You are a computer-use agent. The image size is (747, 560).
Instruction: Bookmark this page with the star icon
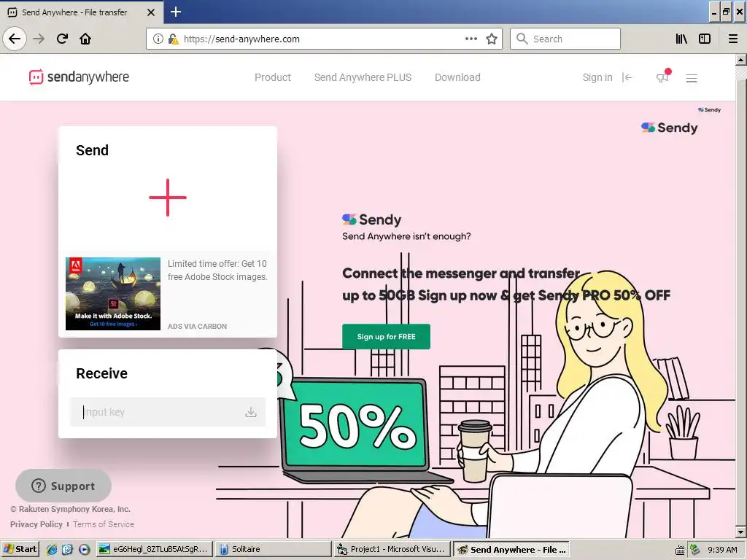point(491,39)
